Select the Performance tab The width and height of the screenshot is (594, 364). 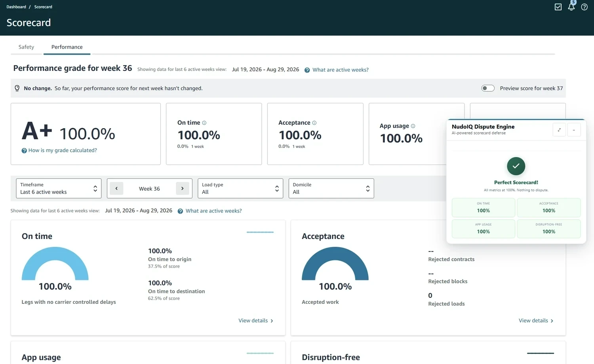pyautogui.click(x=67, y=47)
